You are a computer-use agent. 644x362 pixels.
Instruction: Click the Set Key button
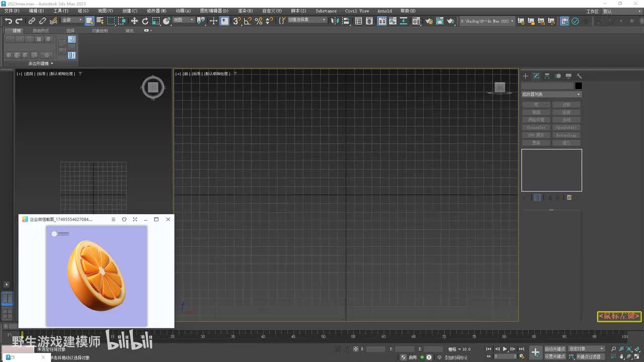[x=555, y=356]
